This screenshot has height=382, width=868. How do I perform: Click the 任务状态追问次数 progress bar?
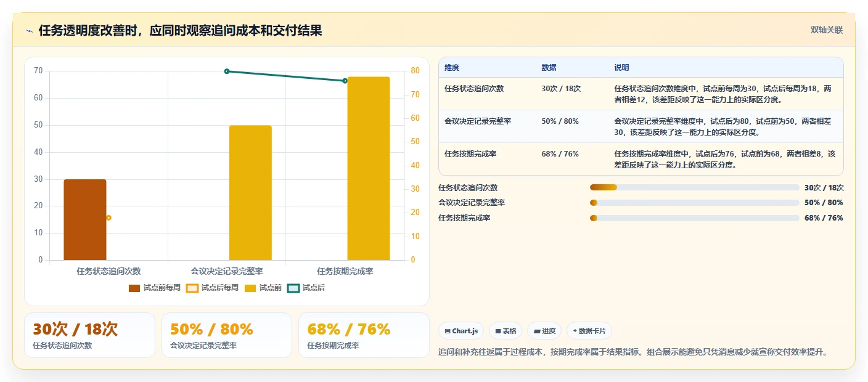(x=695, y=187)
